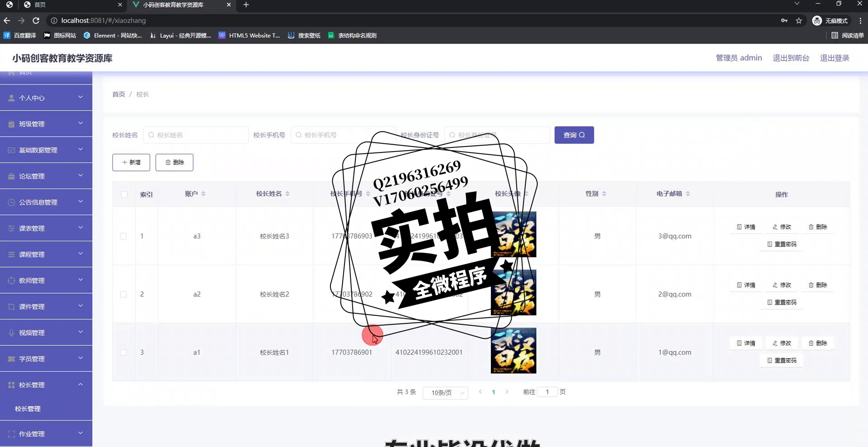Open the browser three-dot menu

860,21
